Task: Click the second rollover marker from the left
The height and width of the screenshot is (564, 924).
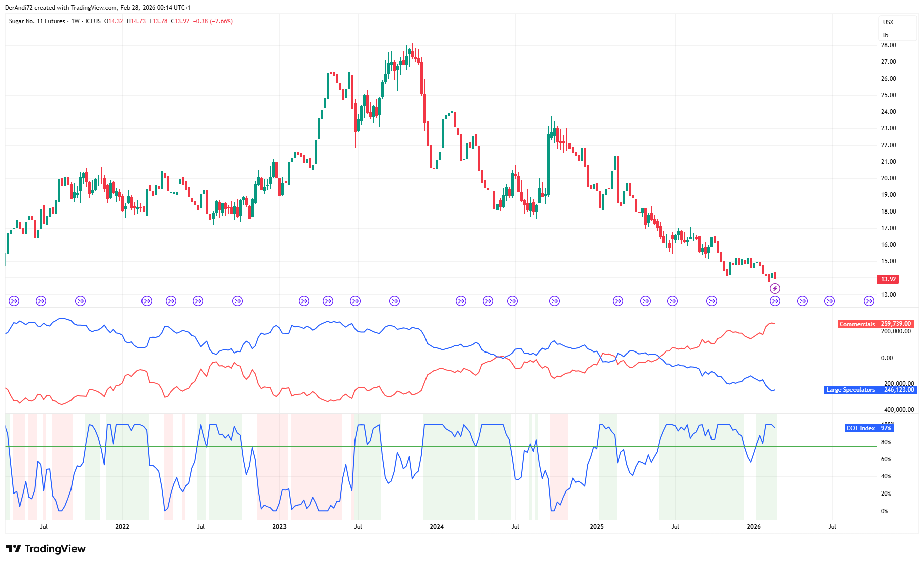Action: tap(41, 301)
